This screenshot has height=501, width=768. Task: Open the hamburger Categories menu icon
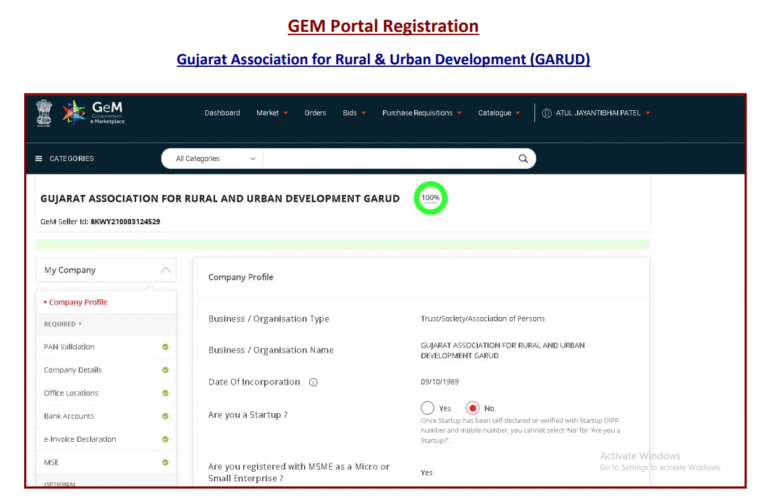click(x=39, y=159)
